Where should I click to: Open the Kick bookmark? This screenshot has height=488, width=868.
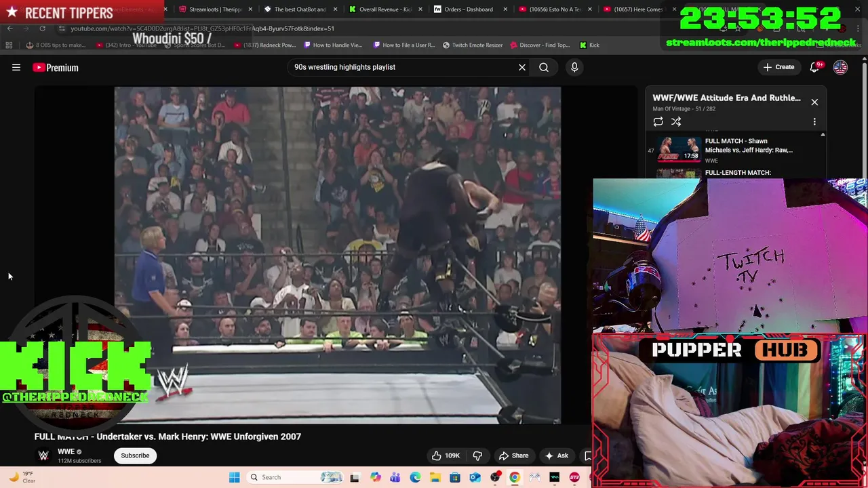(589, 45)
